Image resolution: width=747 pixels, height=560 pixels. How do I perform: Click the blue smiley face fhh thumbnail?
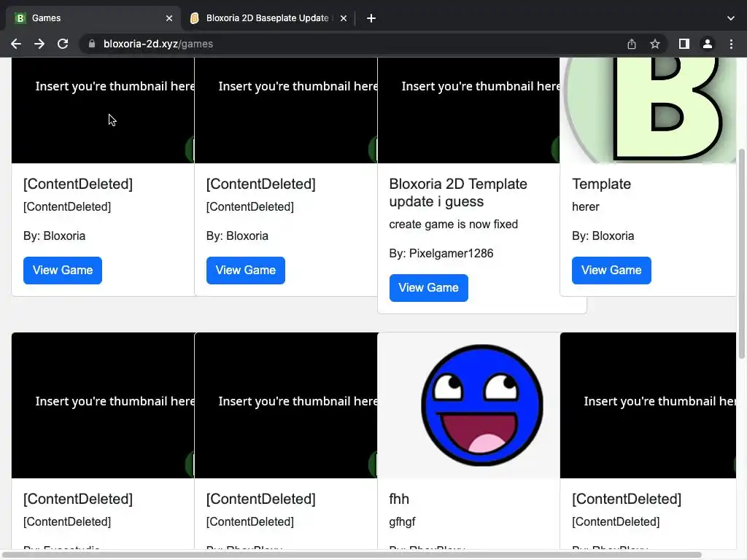[469, 405]
